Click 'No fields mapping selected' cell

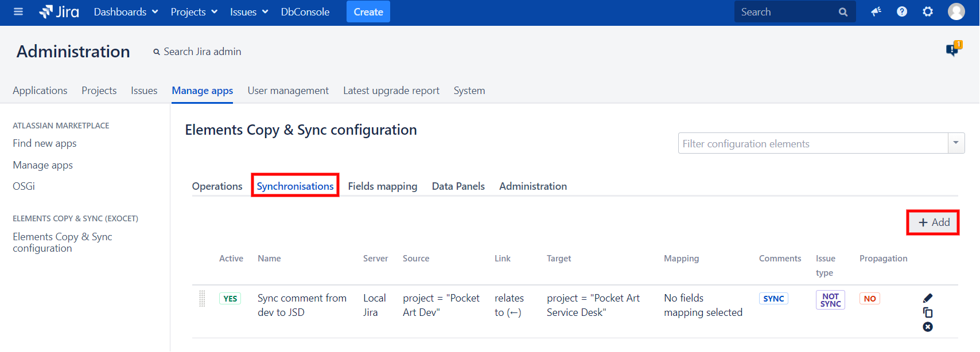coord(703,306)
